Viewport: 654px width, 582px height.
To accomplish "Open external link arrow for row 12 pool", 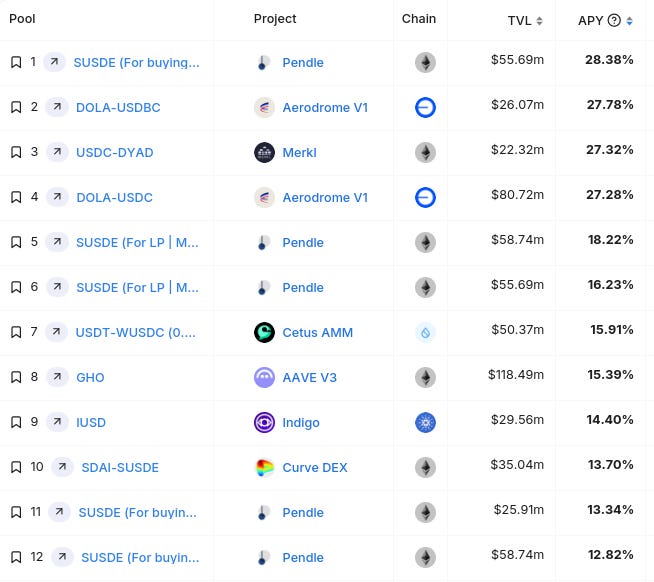I will 62,557.
